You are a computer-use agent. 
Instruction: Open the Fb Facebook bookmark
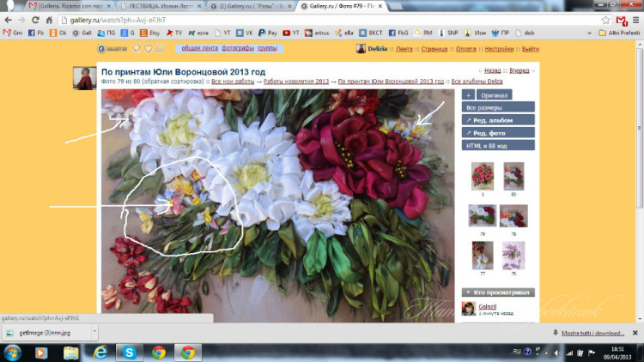click(36, 33)
